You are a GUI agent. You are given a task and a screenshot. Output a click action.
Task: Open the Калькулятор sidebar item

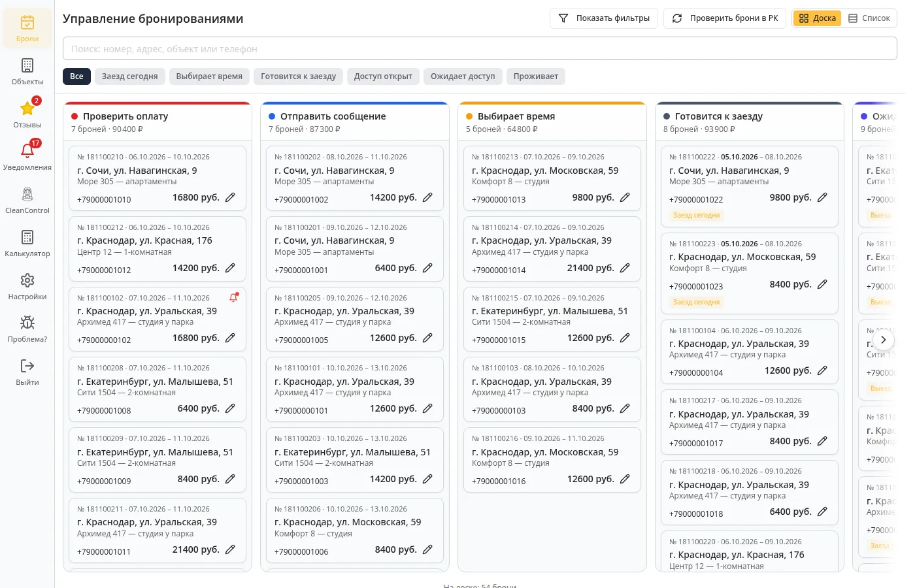tap(27, 243)
